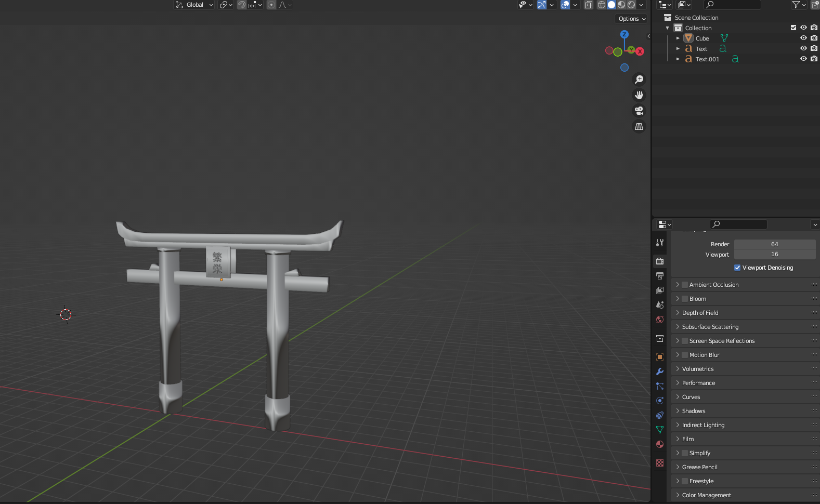This screenshot has height=504, width=820.
Task: Open the Modifiers wrench tab
Action: [x=660, y=372]
